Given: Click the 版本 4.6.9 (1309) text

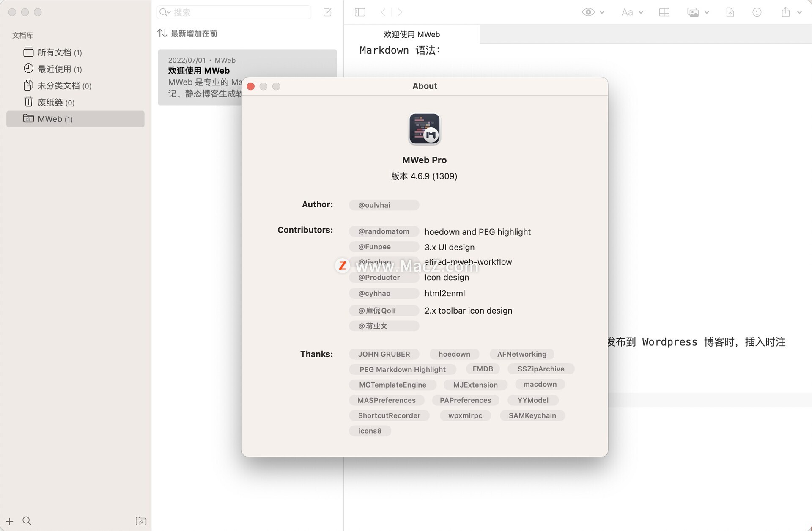Looking at the screenshot, I should click(424, 176).
